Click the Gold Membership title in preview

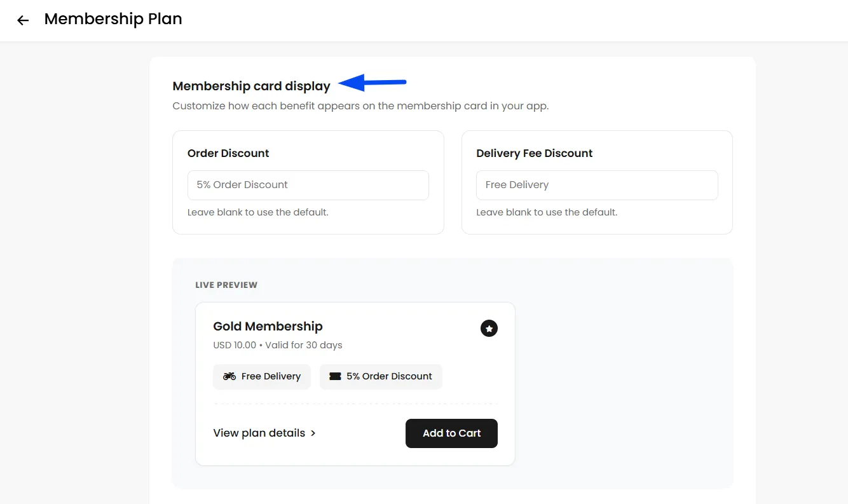coord(268,326)
